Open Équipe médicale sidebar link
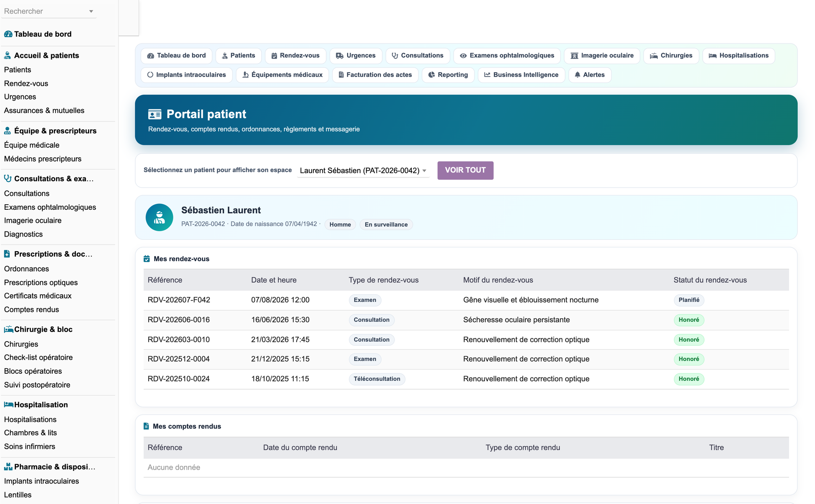The width and height of the screenshot is (815, 504). (x=31, y=145)
